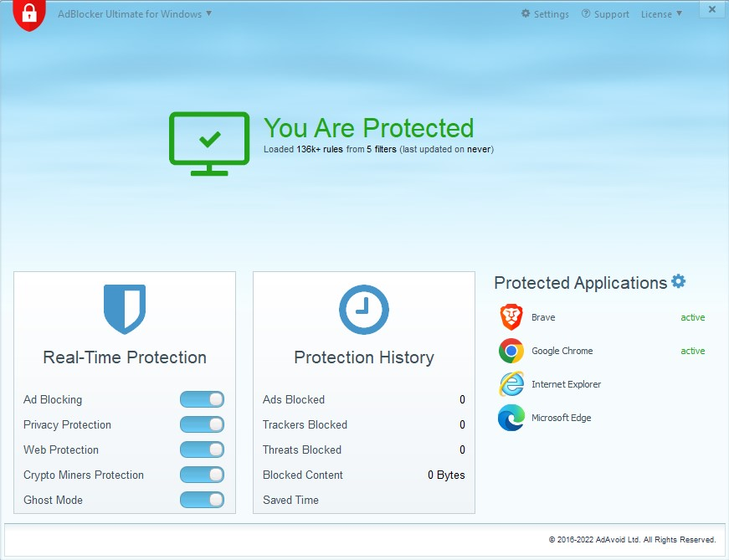Click the Ad Blocking label
Viewport: 729px width, 560px height.
tap(53, 399)
